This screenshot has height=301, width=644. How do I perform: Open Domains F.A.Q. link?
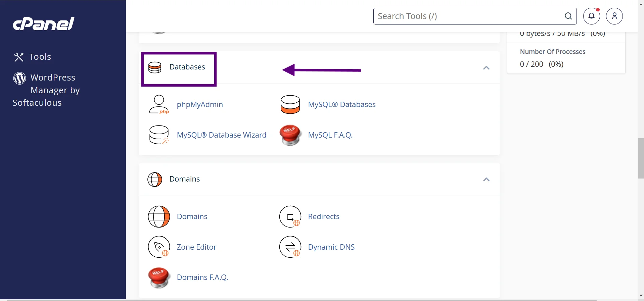click(x=202, y=277)
